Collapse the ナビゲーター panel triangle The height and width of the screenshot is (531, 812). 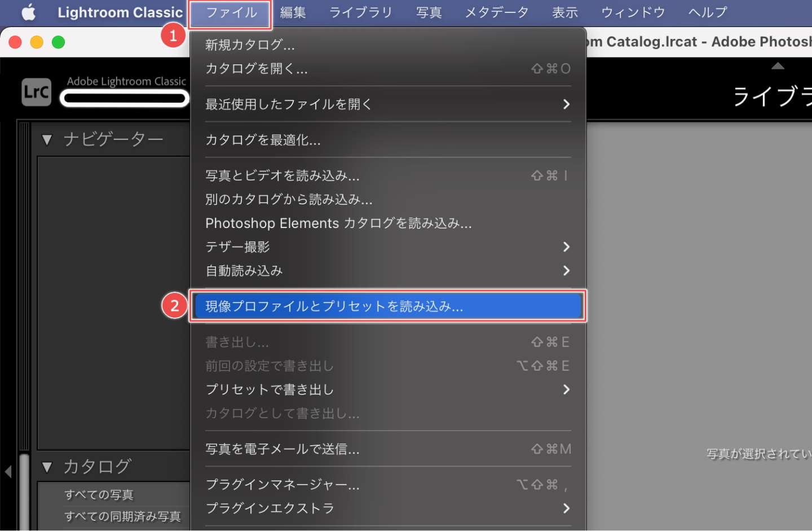47,139
